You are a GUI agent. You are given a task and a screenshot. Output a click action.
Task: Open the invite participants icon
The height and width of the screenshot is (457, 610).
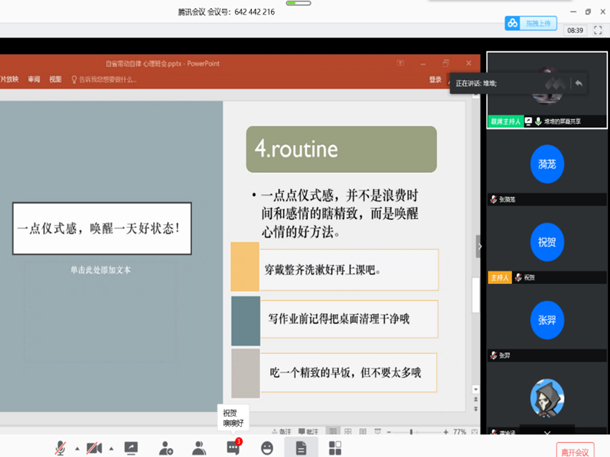point(165,448)
